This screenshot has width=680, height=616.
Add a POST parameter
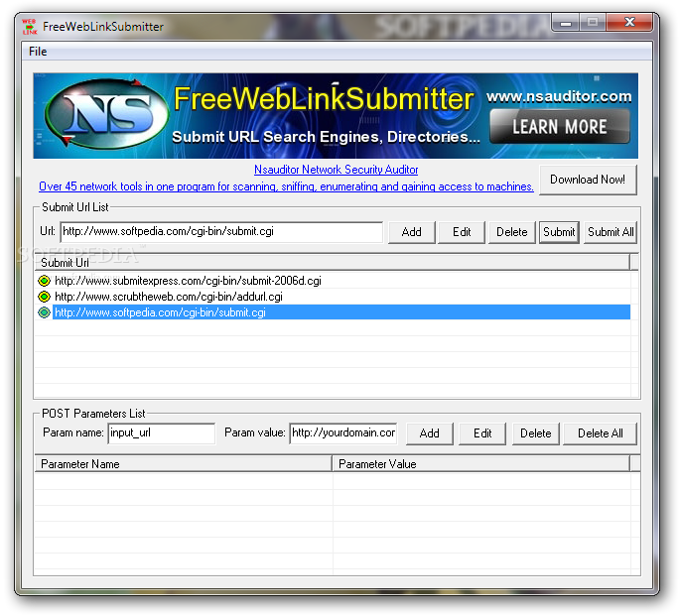click(x=429, y=433)
